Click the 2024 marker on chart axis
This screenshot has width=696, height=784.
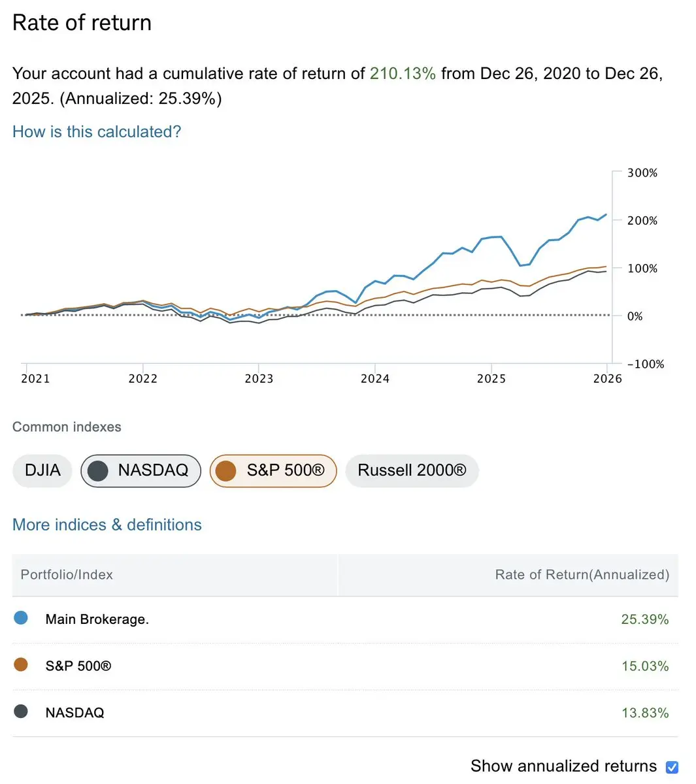[x=375, y=379]
